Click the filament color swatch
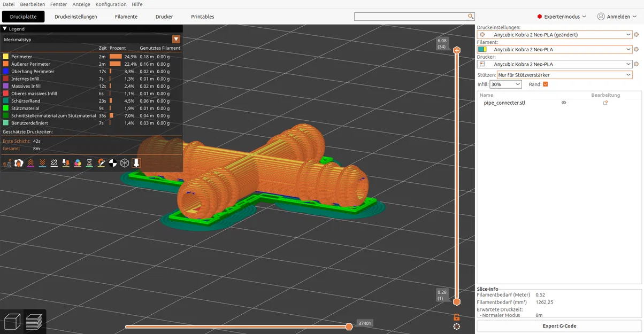644x334 pixels. pos(482,49)
